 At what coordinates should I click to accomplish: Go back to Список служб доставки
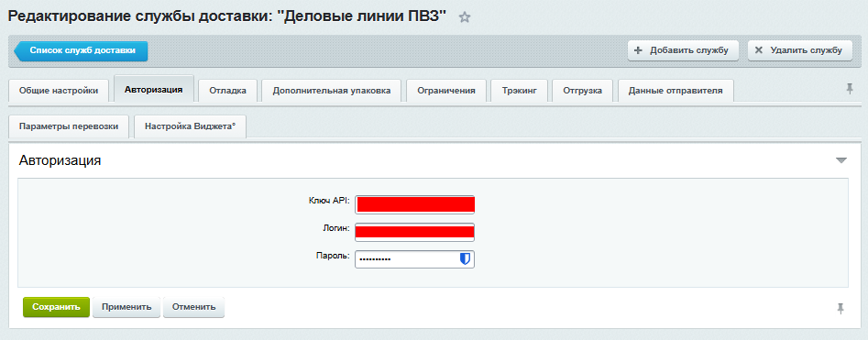coord(81,50)
